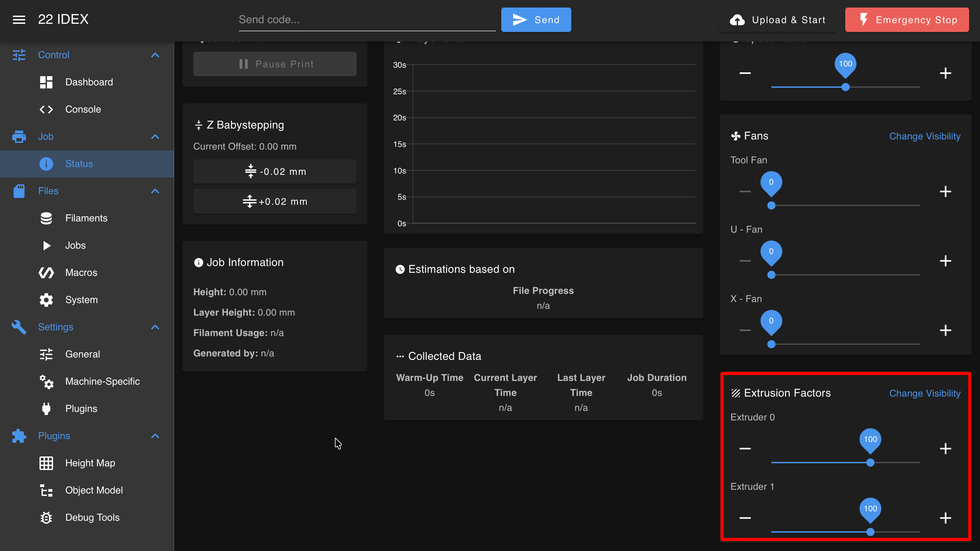Decrease speed factor with top minus icon
Image resolution: width=980 pixels, height=551 pixels.
(x=745, y=73)
